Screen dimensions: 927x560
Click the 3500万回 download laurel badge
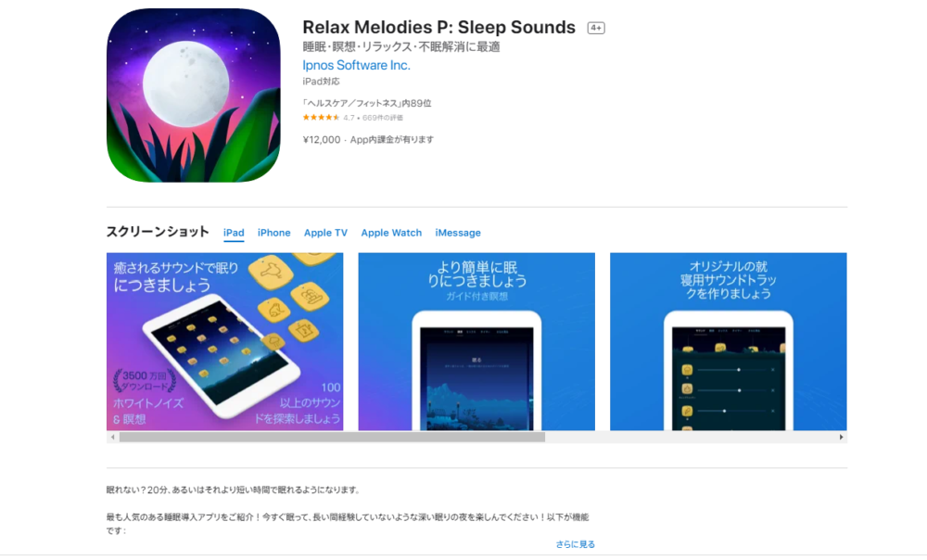pos(145,381)
